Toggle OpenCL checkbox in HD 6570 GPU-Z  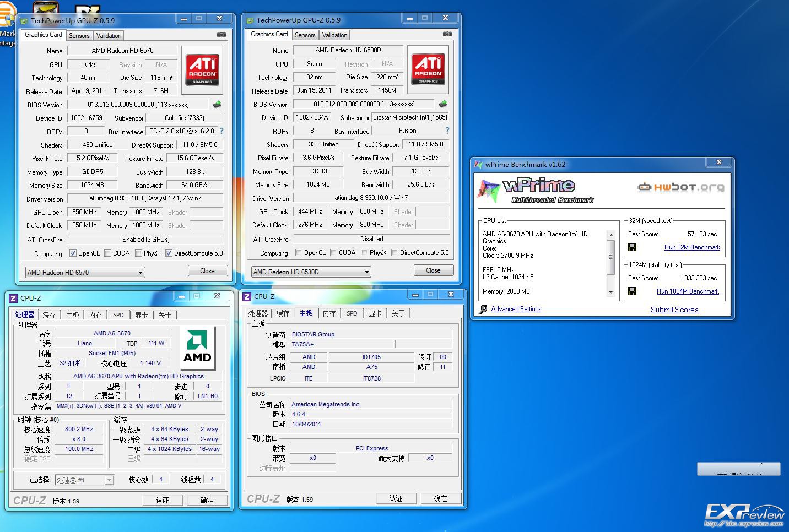click(x=73, y=253)
